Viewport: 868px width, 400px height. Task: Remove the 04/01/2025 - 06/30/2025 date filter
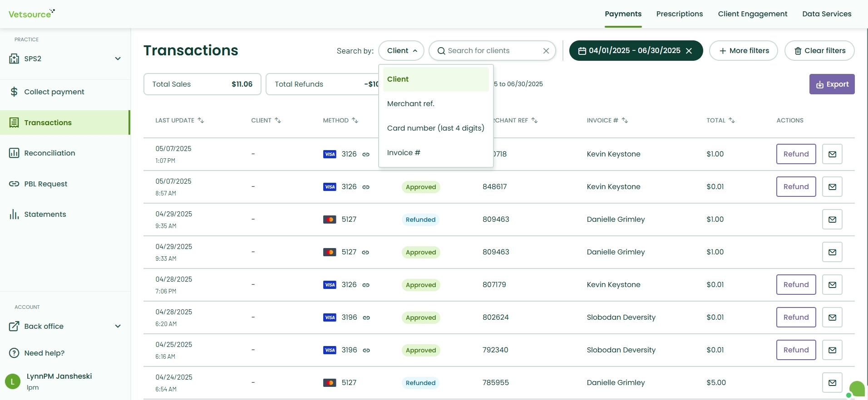(x=689, y=51)
